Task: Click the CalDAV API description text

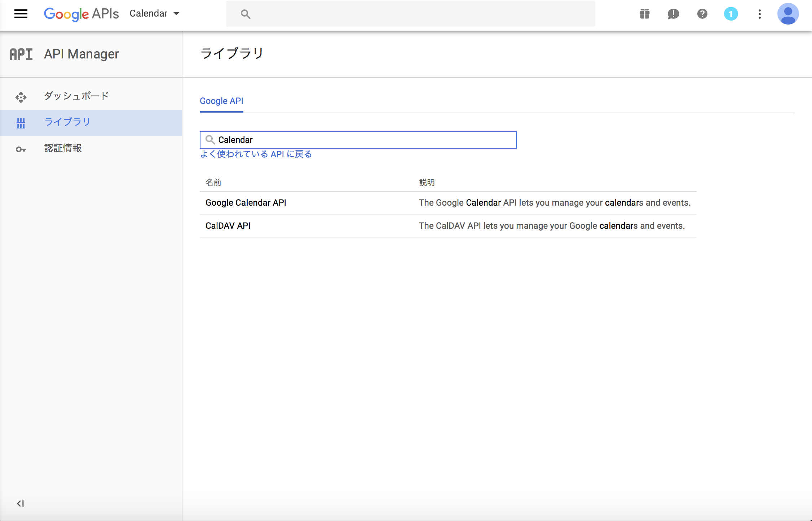Action: pos(552,226)
